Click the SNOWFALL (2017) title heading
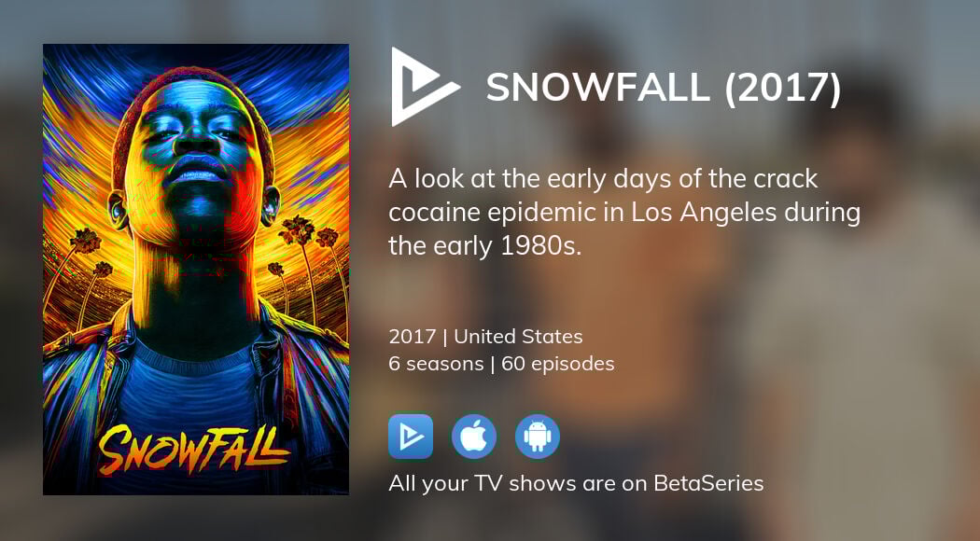Image resolution: width=980 pixels, height=541 pixels. point(664,88)
